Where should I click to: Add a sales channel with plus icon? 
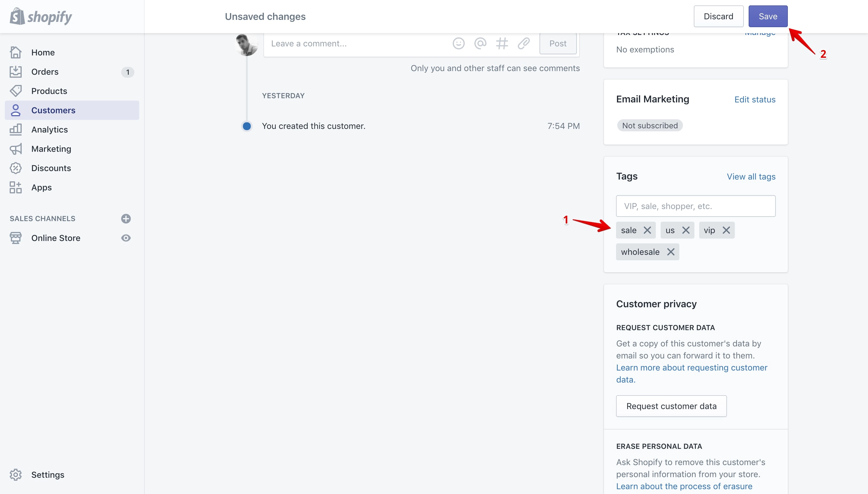[126, 218]
